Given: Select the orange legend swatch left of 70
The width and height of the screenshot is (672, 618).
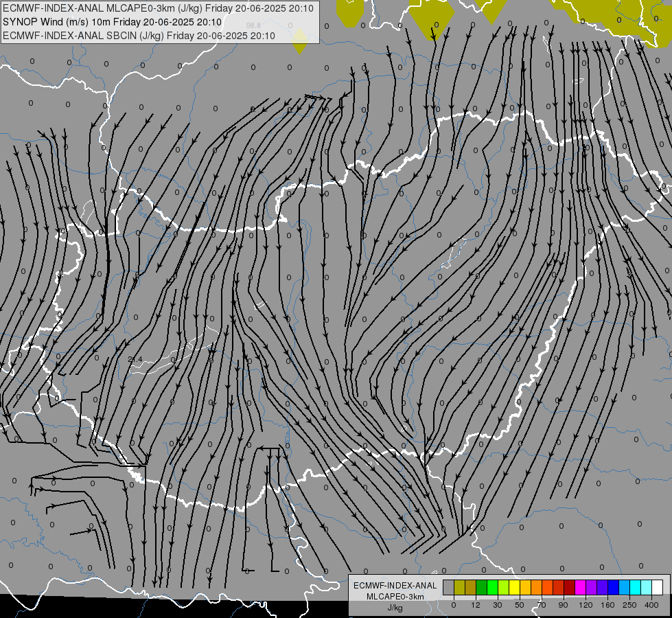Looking at the screenshot, I should coord(536,588).
